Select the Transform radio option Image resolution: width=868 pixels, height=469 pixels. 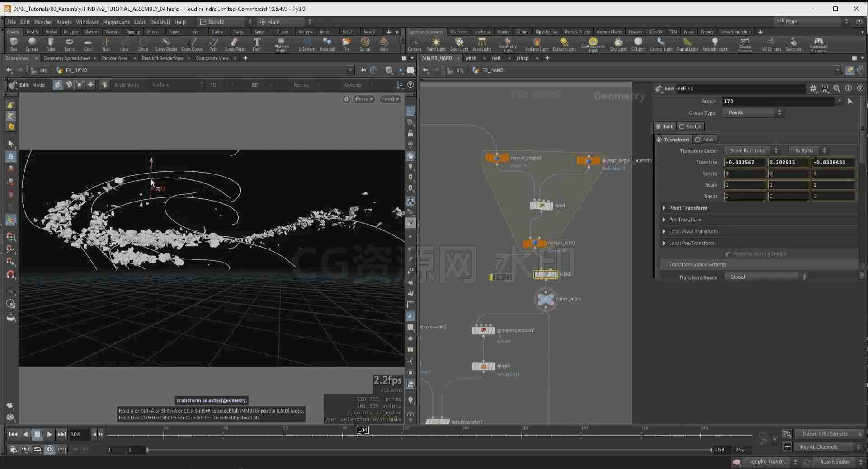tap(673, 140)
